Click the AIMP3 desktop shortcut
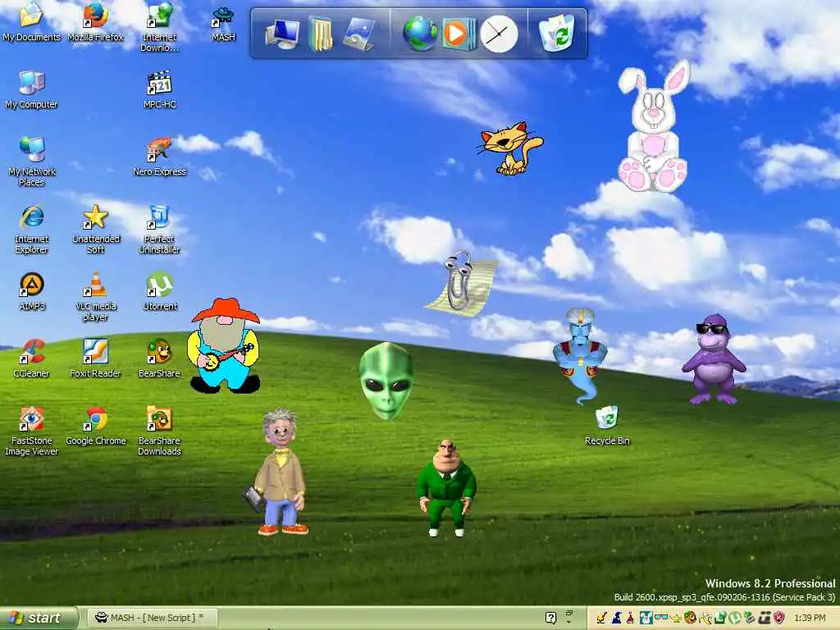 click(32, 291)
